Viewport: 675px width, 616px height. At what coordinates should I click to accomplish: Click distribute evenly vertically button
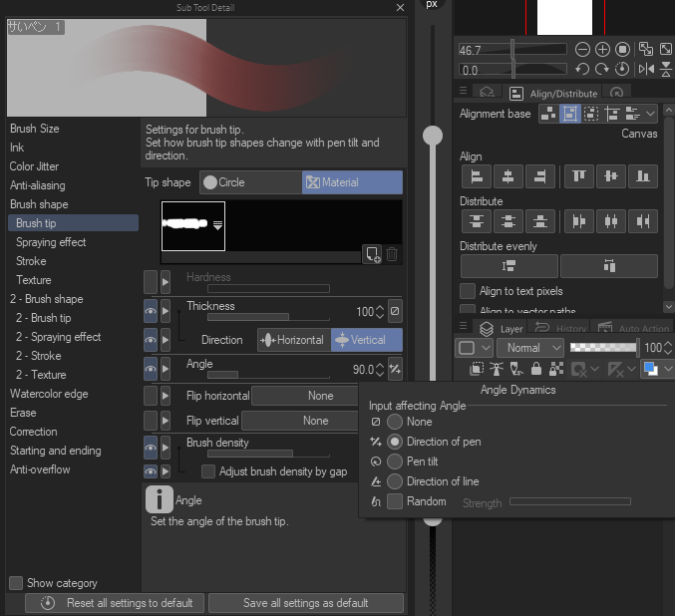coord(509,266)
